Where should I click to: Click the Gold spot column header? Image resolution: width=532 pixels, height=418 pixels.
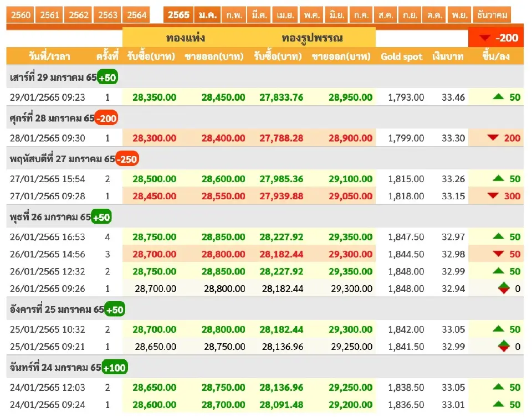coord(401,56)
